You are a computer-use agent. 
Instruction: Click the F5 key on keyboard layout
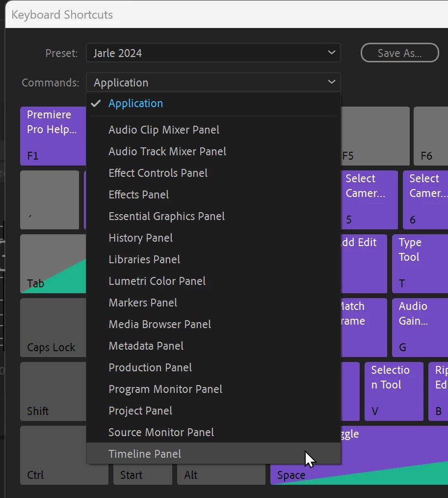pos(375,136)
